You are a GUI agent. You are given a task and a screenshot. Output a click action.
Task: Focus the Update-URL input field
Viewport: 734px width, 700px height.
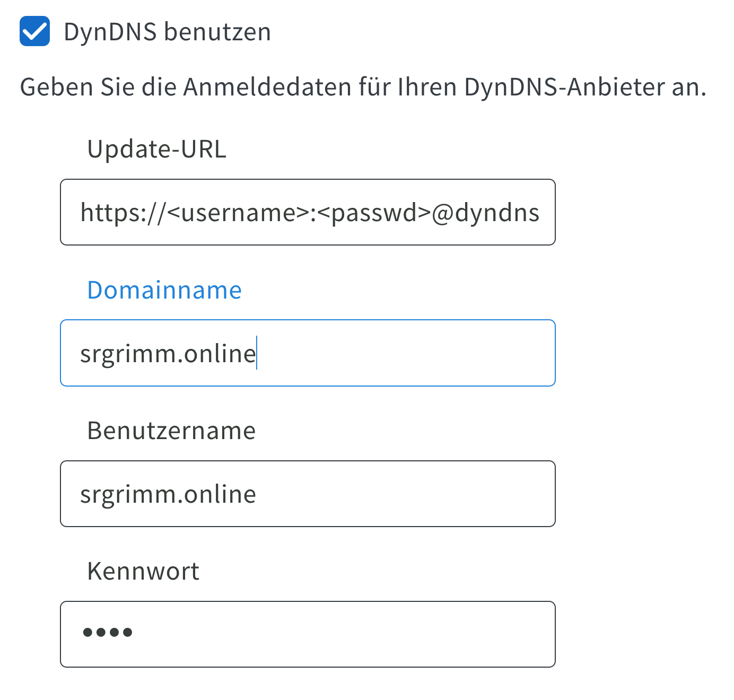click(308, 212)
